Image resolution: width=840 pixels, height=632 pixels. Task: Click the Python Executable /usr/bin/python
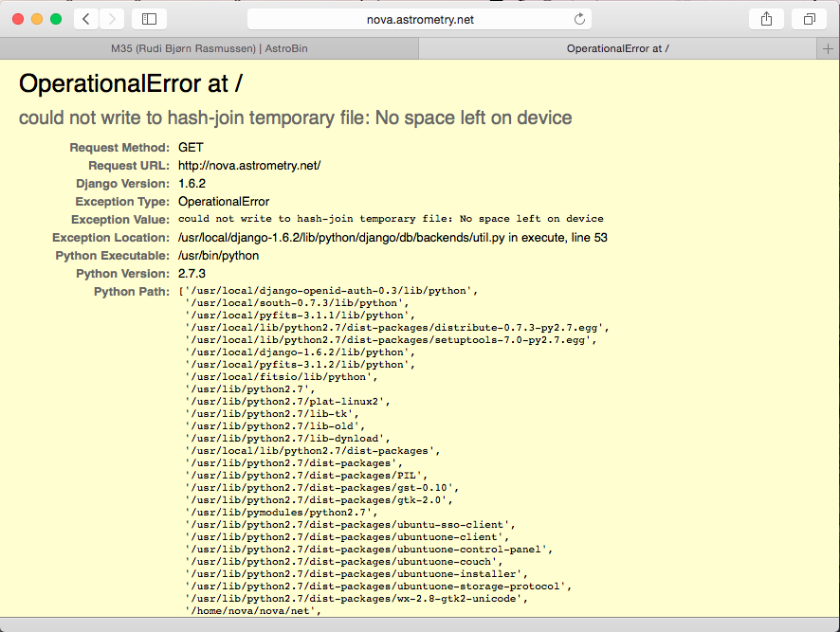tap(219, 256)
